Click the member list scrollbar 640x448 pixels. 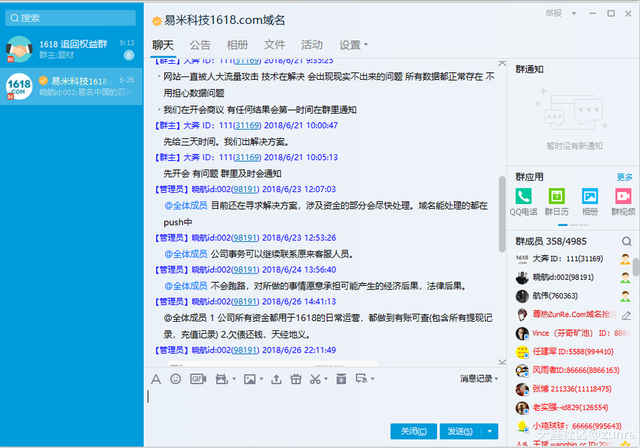[x=636, y=266]
